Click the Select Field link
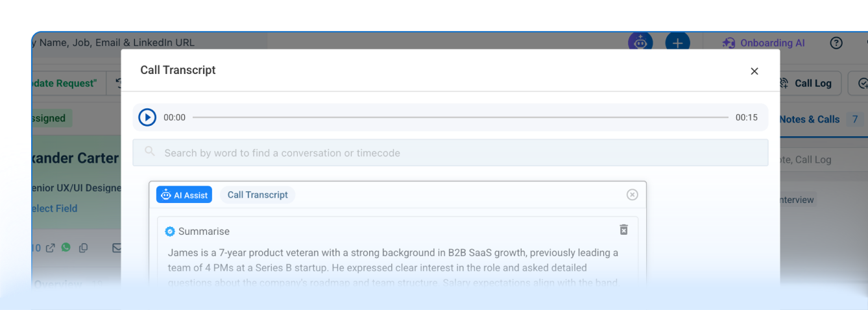Screen dimensions: 868x310 point(54,208)
